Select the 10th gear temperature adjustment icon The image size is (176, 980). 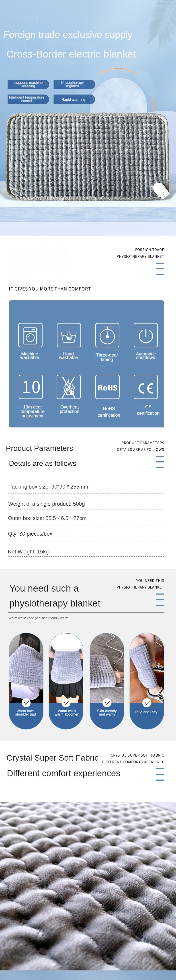pyautogui.click(x=31, y=386)
